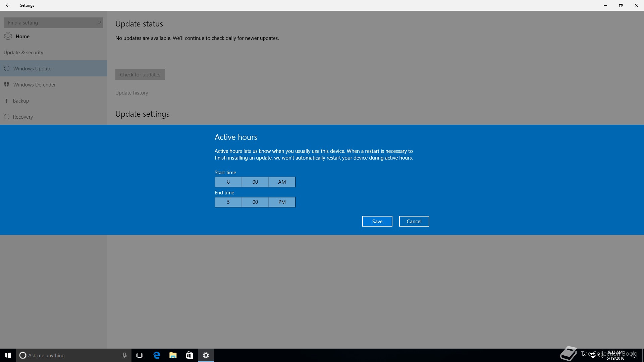Open File Explorer from the taskbar
644x362 pixels.
coord(173,355)
